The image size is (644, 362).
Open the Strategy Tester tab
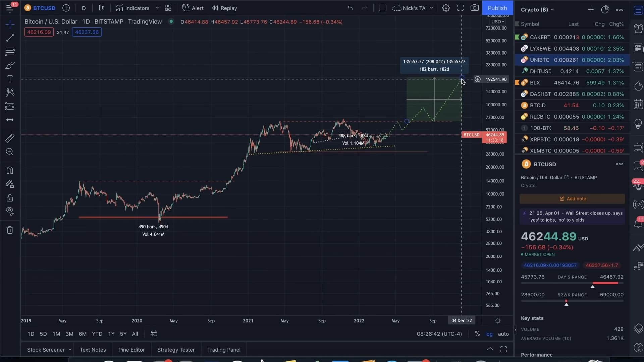(x=176, y=350)
